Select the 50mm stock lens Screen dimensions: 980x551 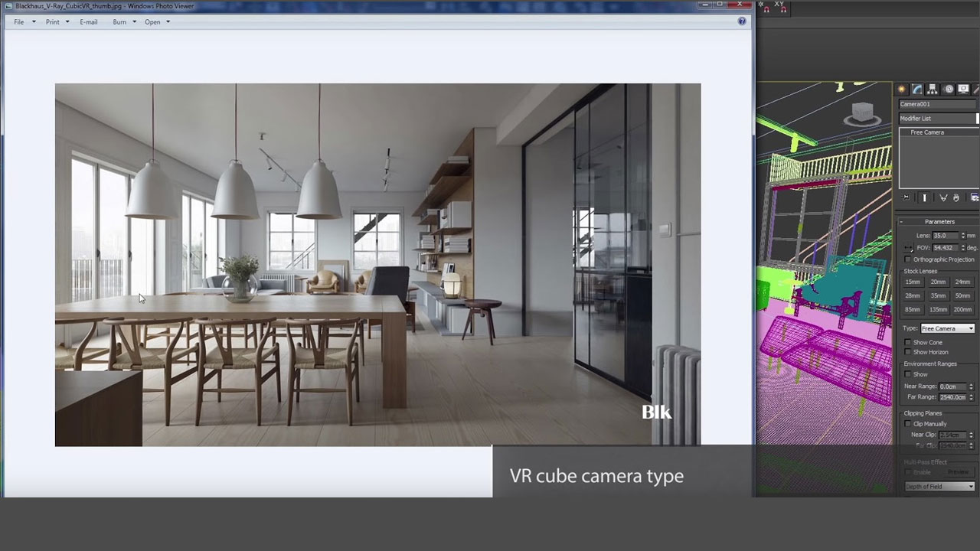pos(962,295)
